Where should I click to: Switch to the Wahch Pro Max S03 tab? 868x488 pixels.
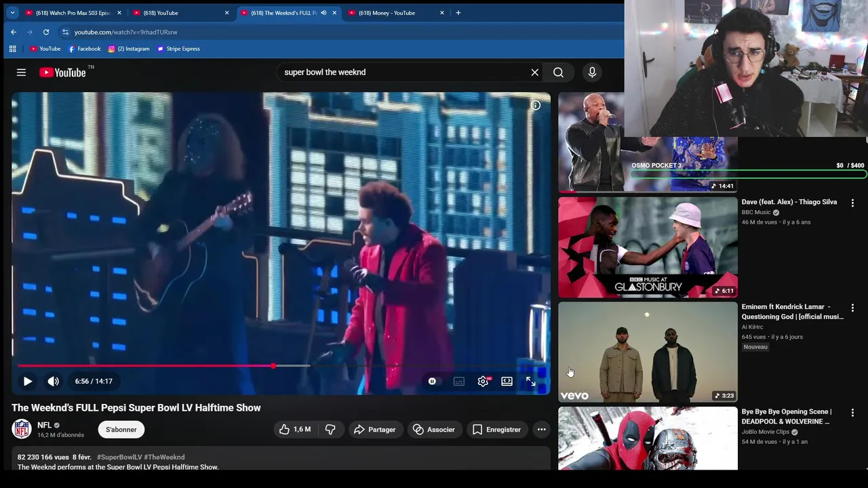pyautogui.click(x=73, y=13)
